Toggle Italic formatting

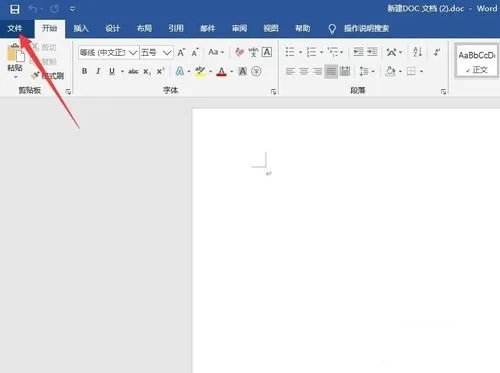click(98, 71)
